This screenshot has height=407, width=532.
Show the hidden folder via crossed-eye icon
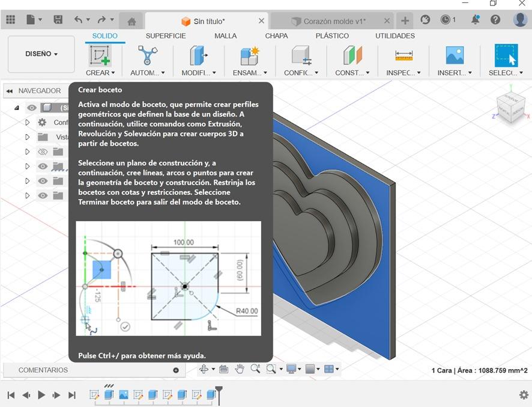[x=43, y=151]
